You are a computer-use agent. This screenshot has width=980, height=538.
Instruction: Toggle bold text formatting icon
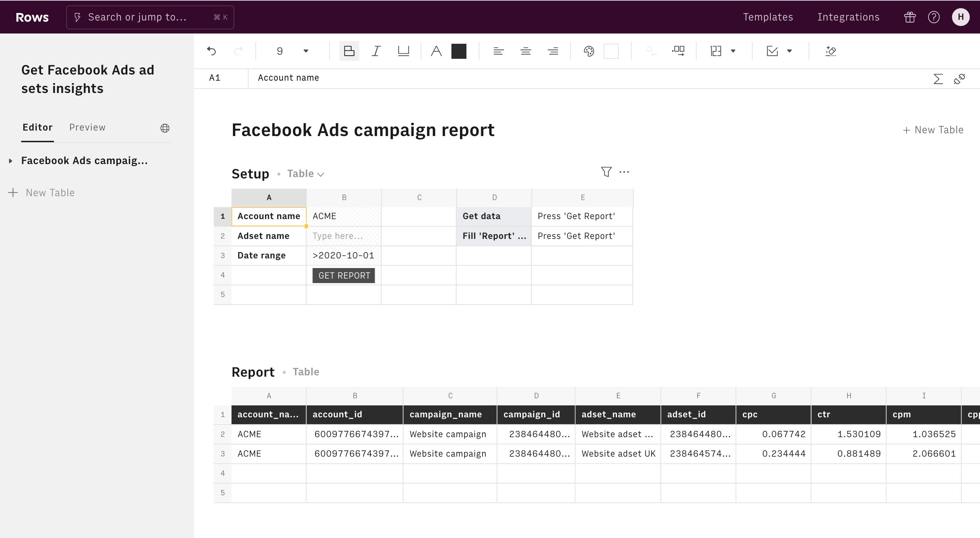click(349, 51)
